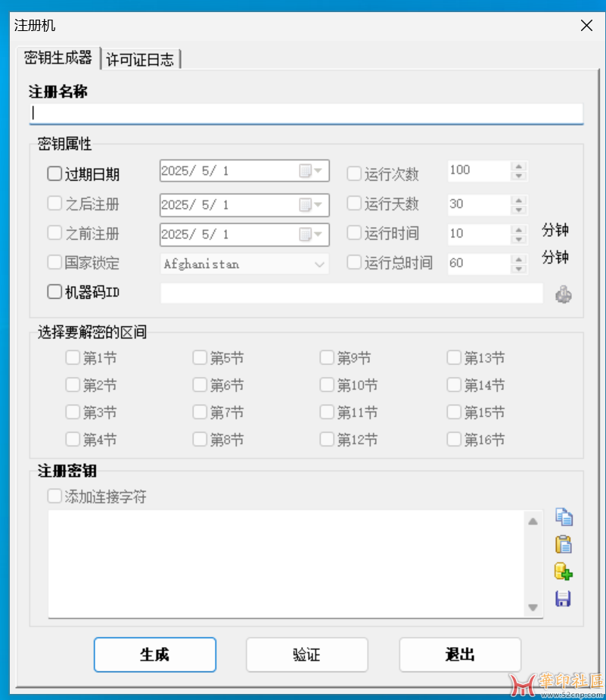Select the 第4节 section checkbox
This screenshot has width=606, height=700.
click(x=73, y=440)
